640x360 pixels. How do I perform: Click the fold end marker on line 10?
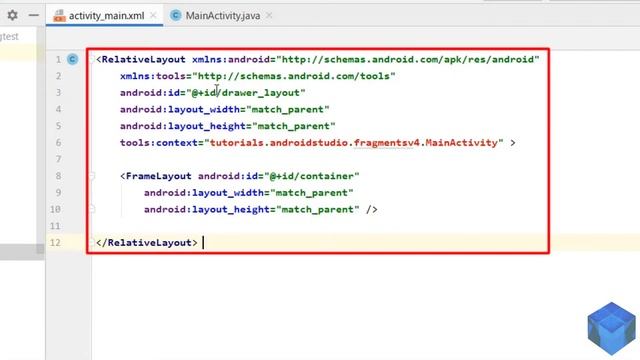pyautogui.click(x=92, y=209)
